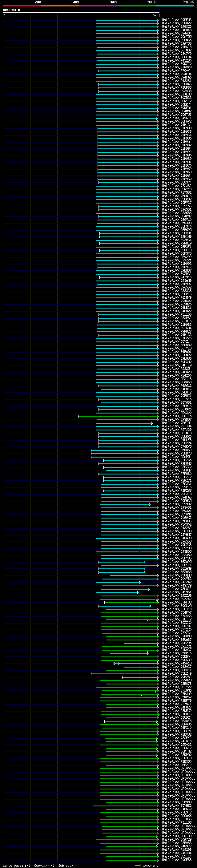Select the UniRef100_P50300 hit label
The image size is (197, 868).
point(177,413)
